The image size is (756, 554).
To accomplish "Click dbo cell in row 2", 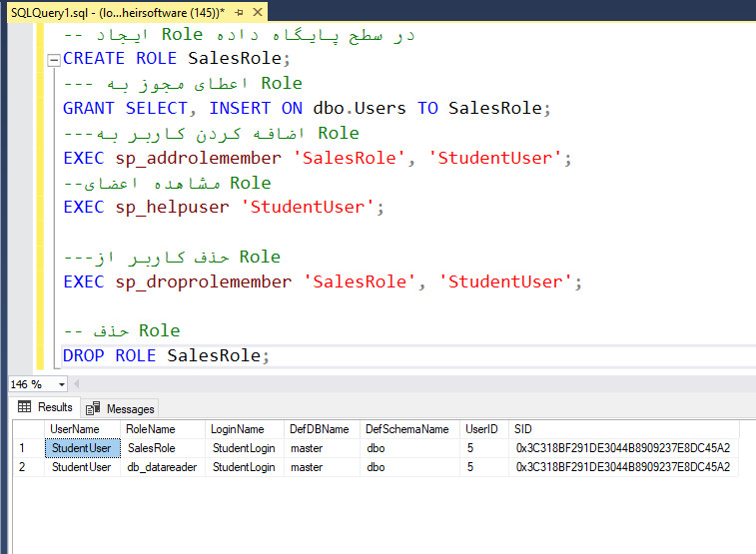I will pyautogui.click(x=409, y=467).
